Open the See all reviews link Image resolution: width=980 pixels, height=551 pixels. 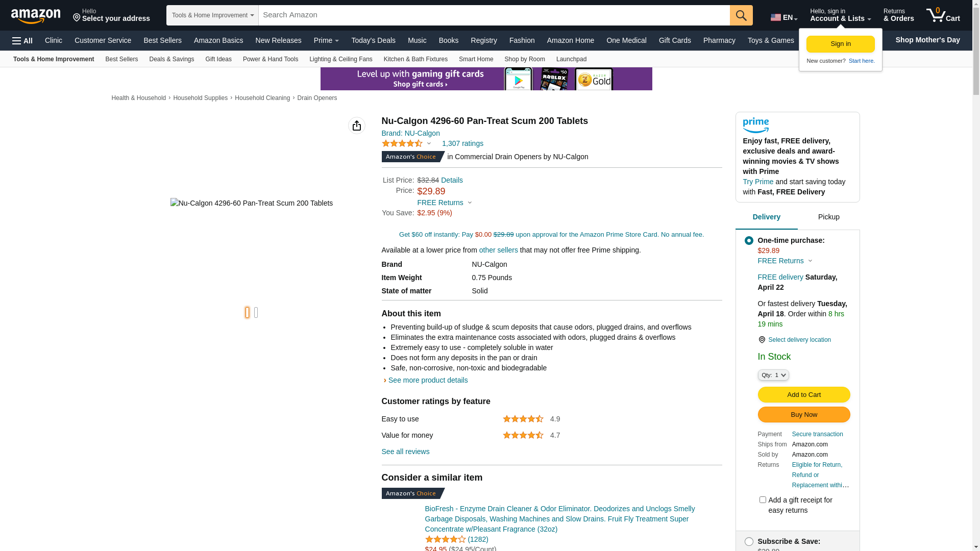(405, 452)
